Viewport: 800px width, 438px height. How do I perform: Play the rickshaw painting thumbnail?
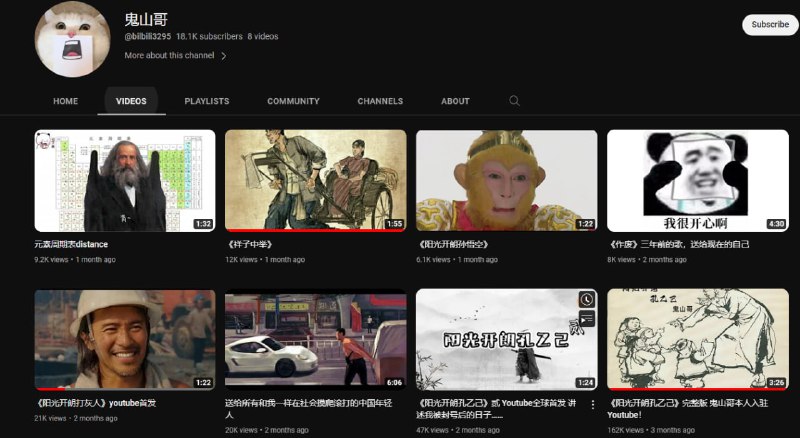tap(316, 181)
